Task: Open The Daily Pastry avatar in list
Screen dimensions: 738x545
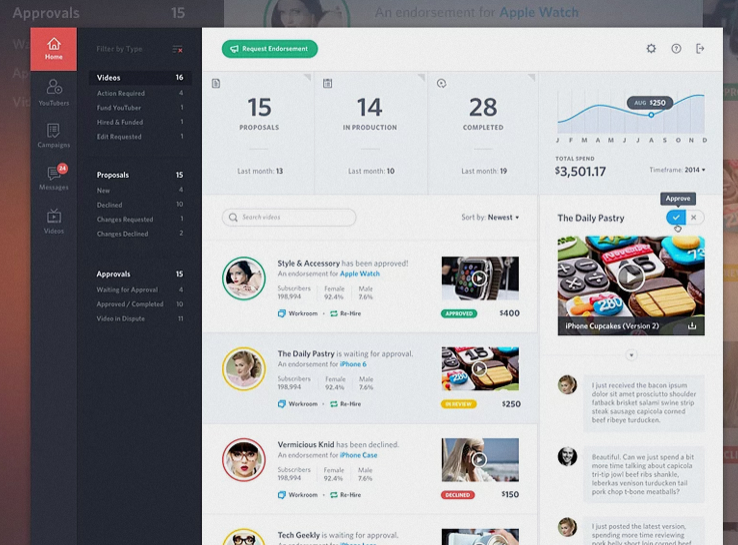Action: pos(244,369)
